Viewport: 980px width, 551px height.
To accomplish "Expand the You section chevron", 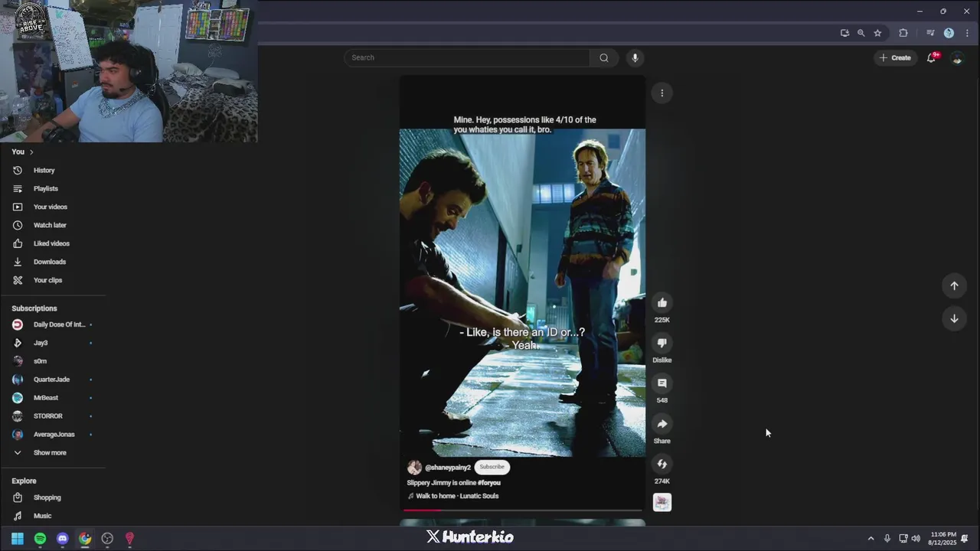I will click(x=31, y=152).
